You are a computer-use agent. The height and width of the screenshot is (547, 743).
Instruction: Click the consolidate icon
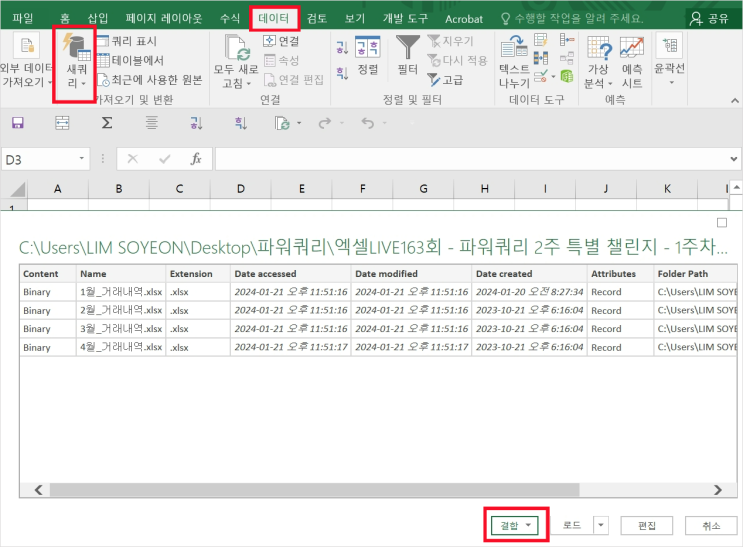(567, 40)
